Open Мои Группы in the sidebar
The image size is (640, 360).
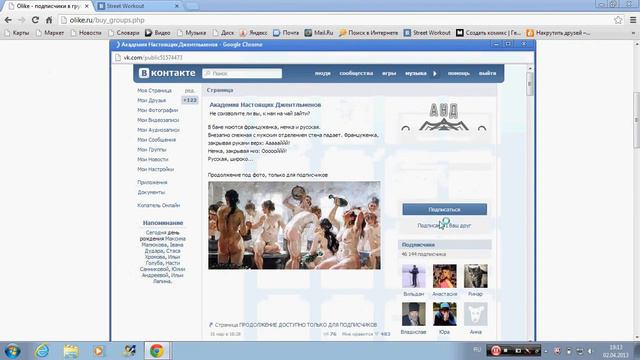[x=151, y=149]
